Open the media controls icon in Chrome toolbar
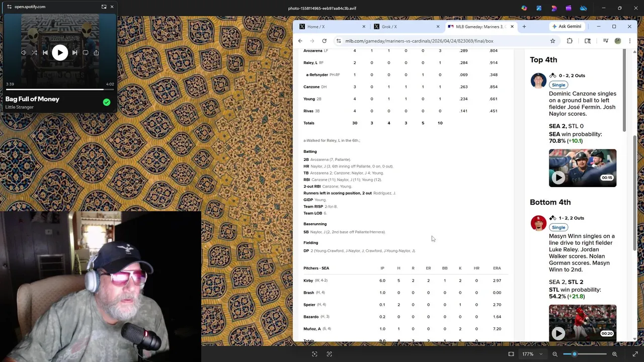Image resolution: width=644 pixels, height=362 pixels. (x=605, y=41)
